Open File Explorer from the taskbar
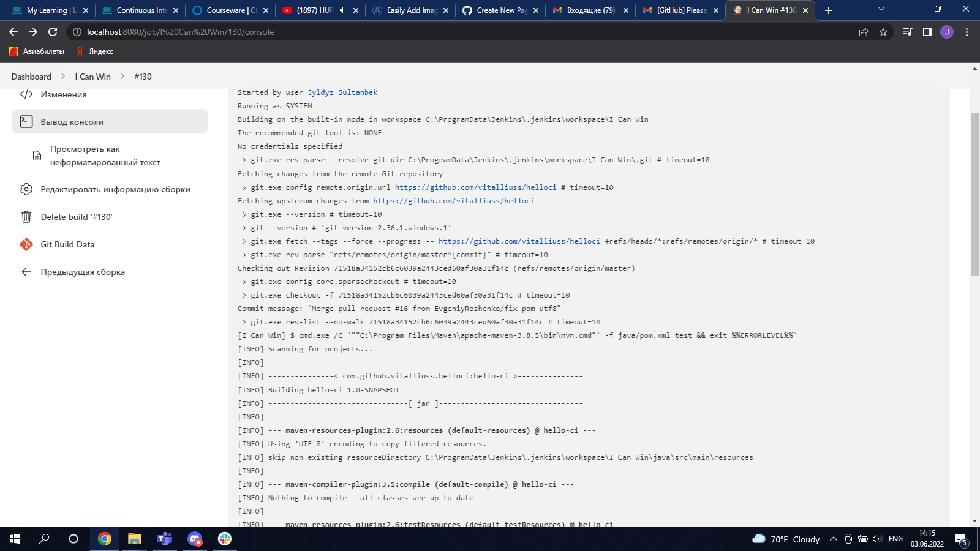Screen dimensions: 980x551 coord(135,539)
